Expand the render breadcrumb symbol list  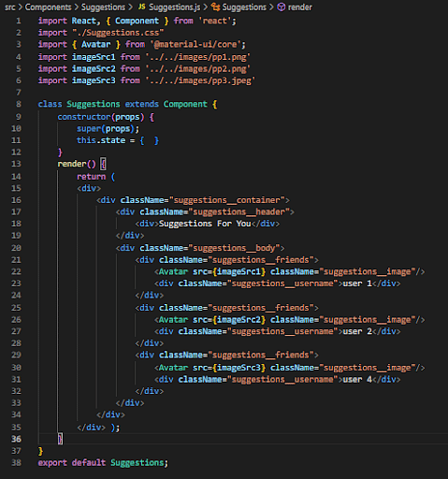(299, 7)
